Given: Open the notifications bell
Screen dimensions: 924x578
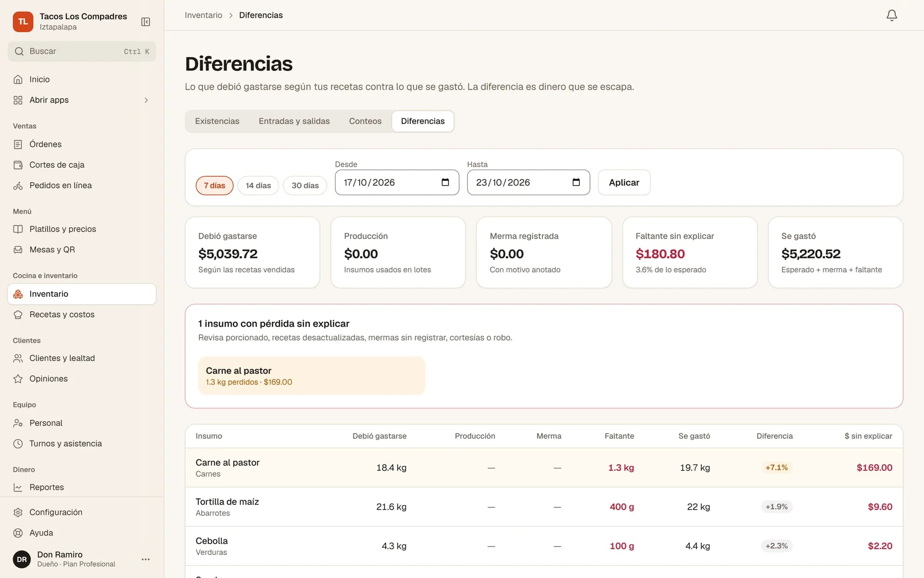Looking at the screenshot, I should [892, 15].
